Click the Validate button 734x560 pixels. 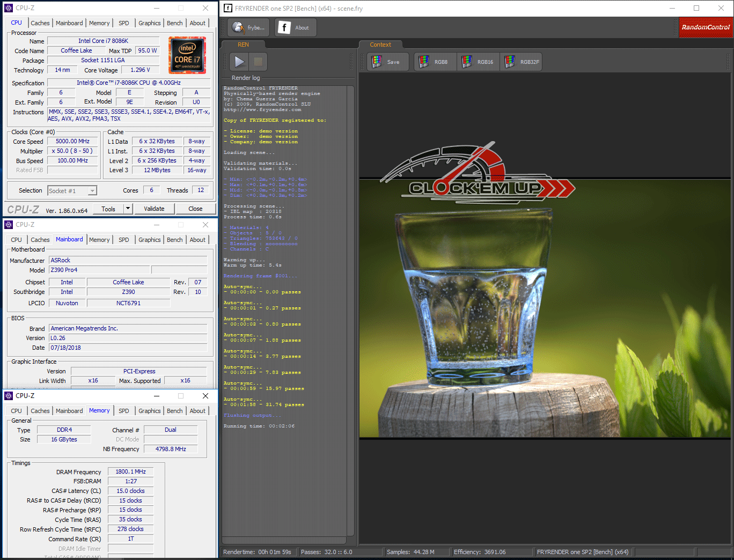(154, 209)
